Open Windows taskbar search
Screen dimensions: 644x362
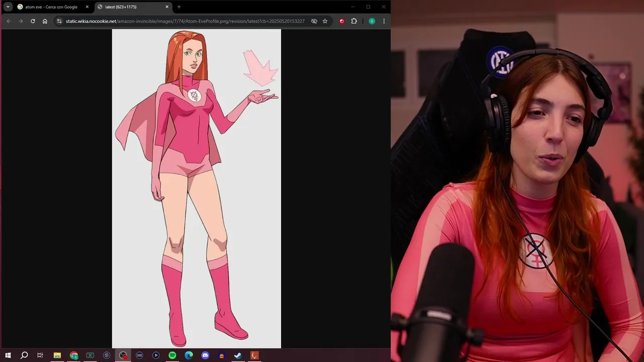(24, 355)
